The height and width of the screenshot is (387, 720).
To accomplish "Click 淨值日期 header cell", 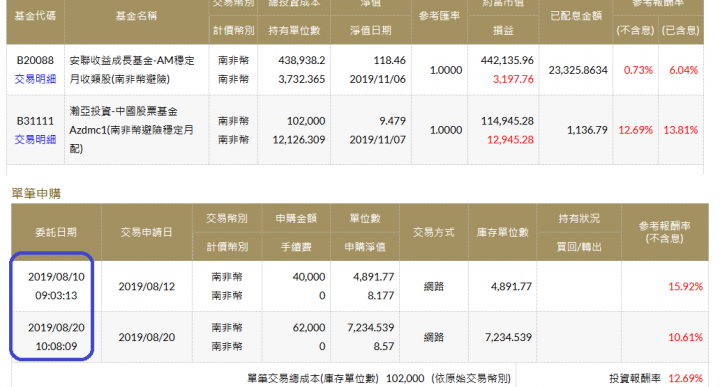I will coord(371,30).
